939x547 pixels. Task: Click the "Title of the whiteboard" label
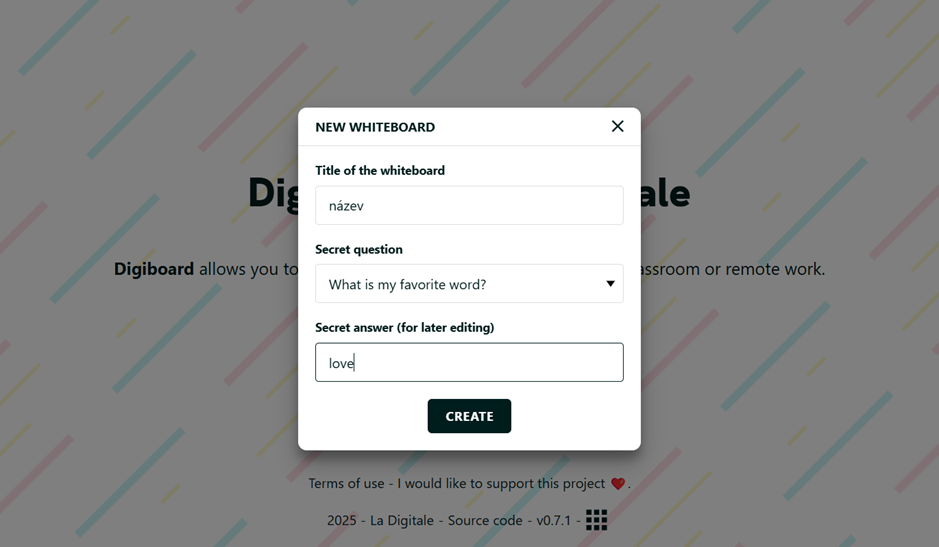[x=380, y=171]
